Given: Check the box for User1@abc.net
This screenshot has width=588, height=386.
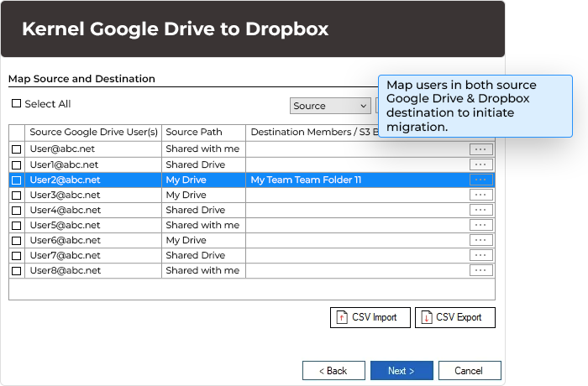Looking at the screenshot, I should point(17,165).
